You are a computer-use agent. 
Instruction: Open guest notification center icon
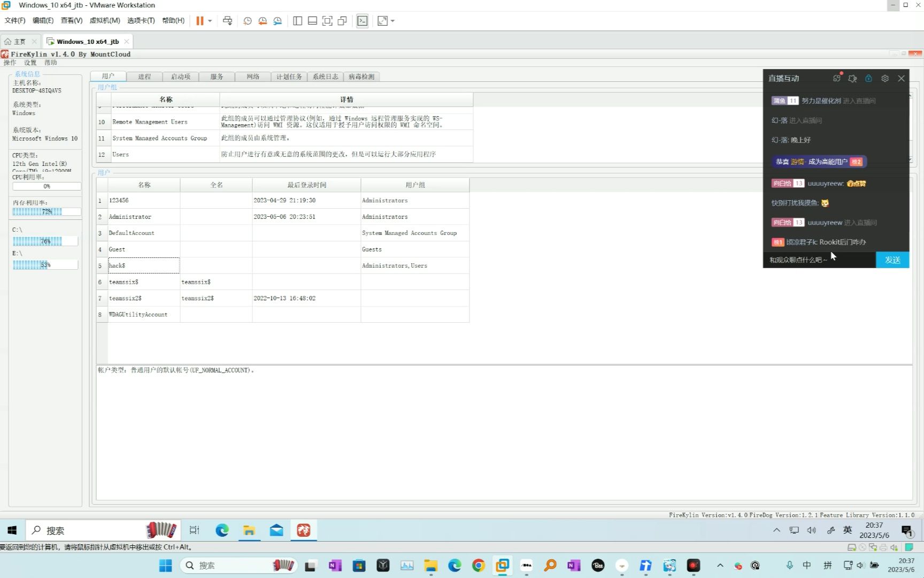[x=906, y=530]
